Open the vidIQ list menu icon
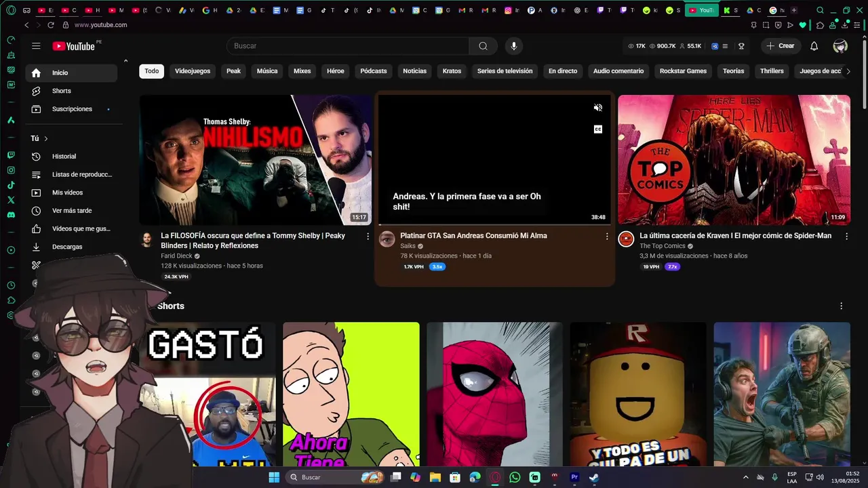 tap(725, 46)
